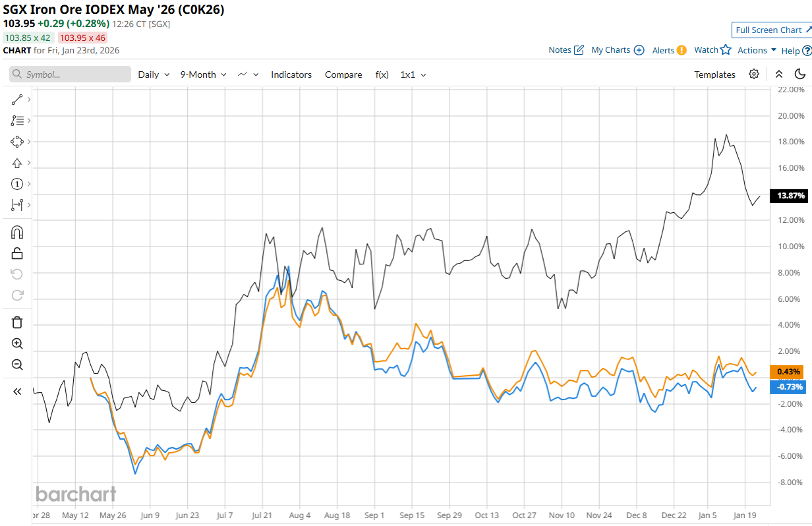Click the Full Screen Chart button
This screenshot has height=526, width=812.
tap(772, 30)
